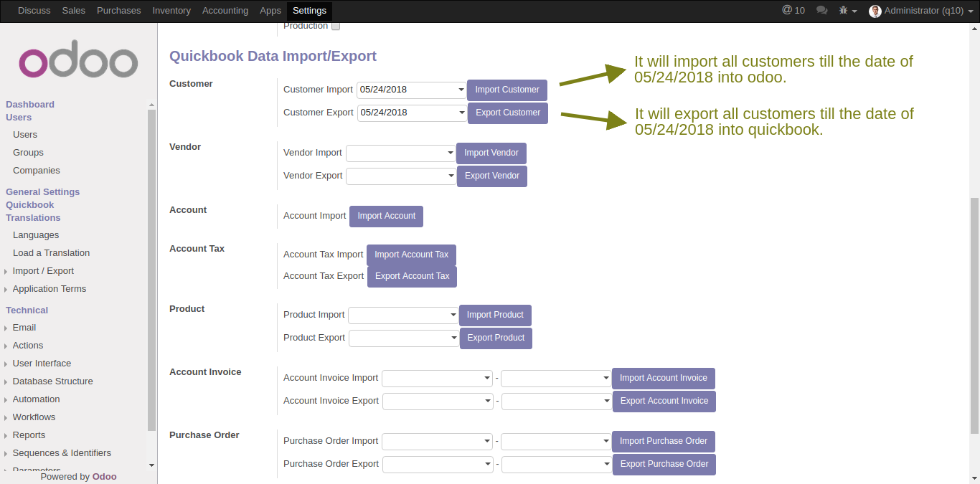Click the sidebar vertical scrollbar

click(151, 271)
